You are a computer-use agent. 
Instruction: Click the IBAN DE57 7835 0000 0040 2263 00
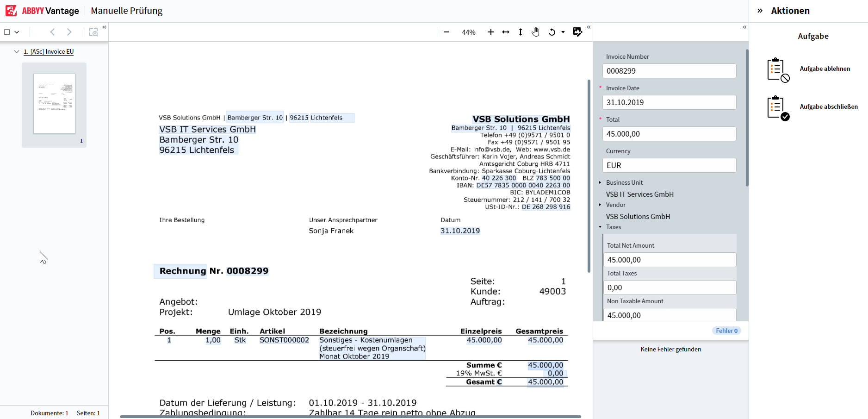click(x=523, y=185)
